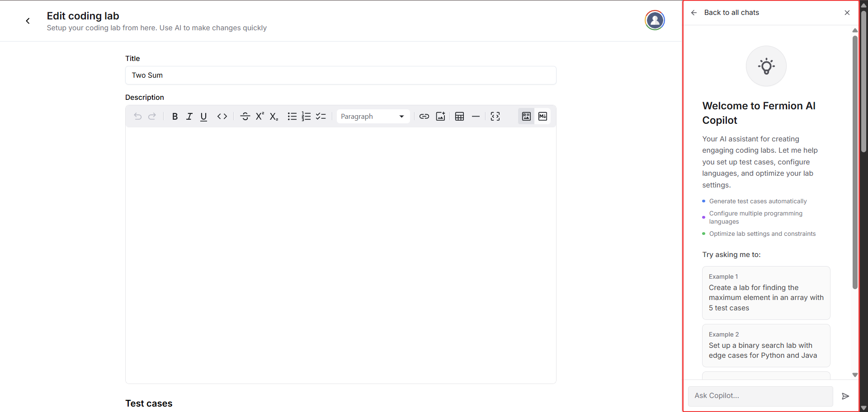The image size is (868, 412).
Task: Select Example 1 maximum element lab prompt
Action: pyautogui.click(x=766, y=293)
